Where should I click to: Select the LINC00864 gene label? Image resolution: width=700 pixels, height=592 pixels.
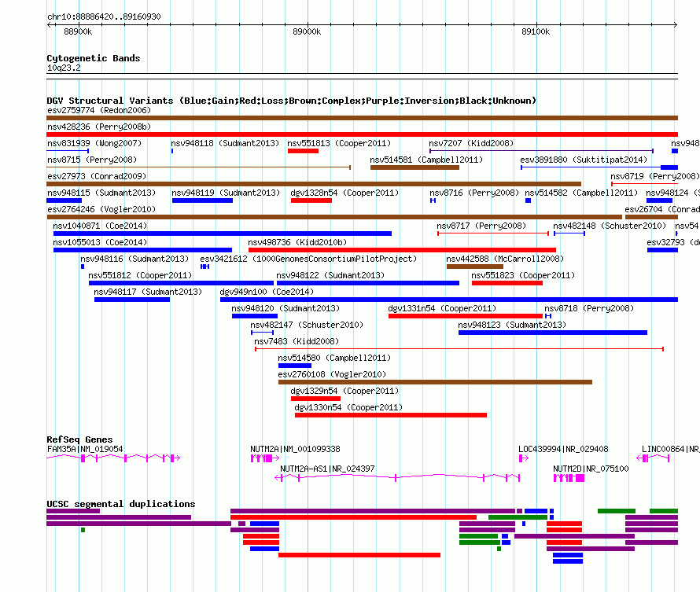click(x=671, y=449)
